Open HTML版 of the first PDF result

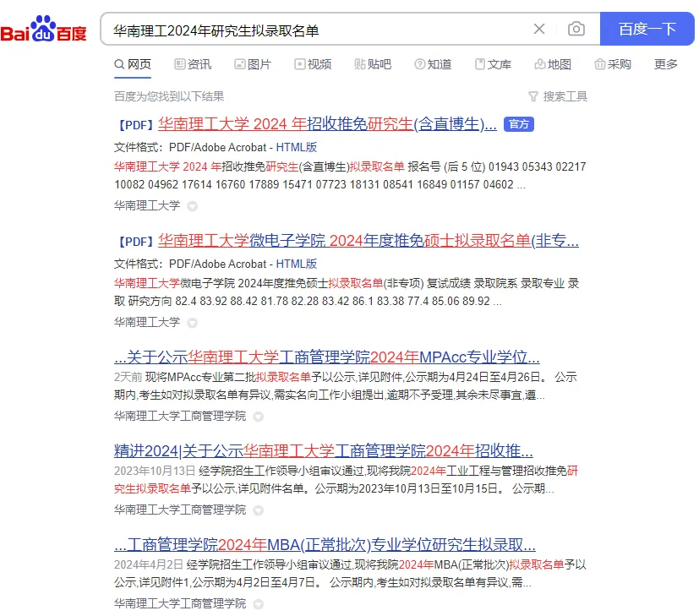tap(297, 148)
